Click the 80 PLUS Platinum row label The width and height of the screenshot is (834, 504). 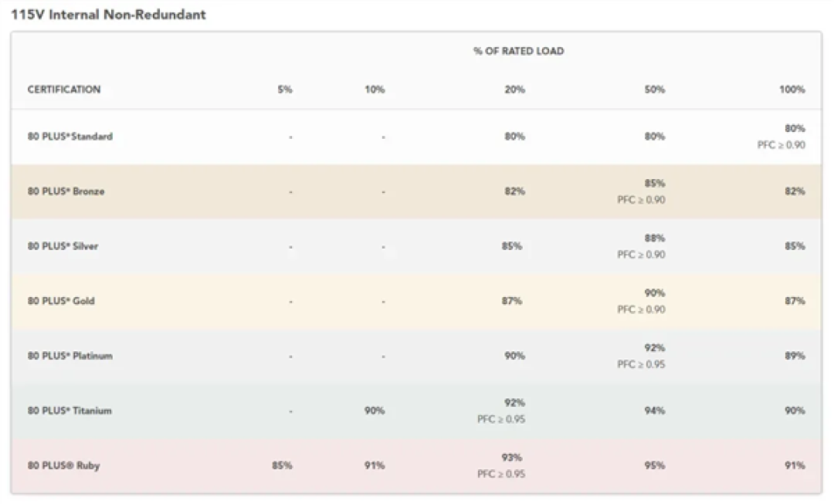coord(70,356)
